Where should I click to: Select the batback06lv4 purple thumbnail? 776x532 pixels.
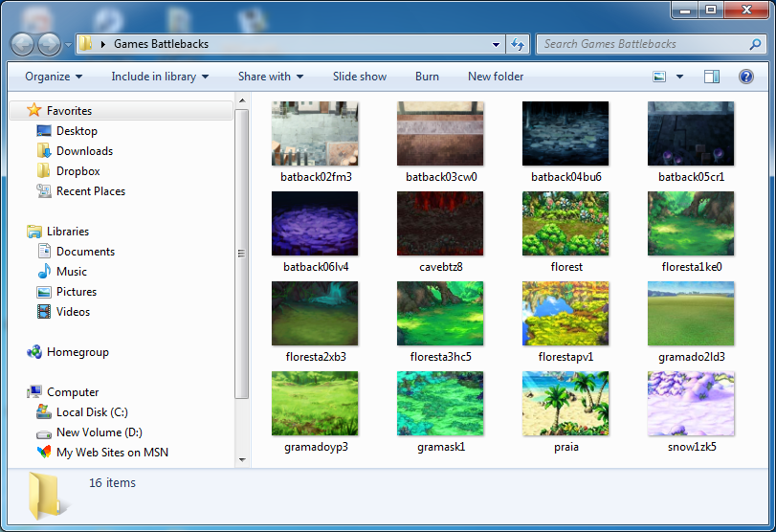click(x=315, y=224)
